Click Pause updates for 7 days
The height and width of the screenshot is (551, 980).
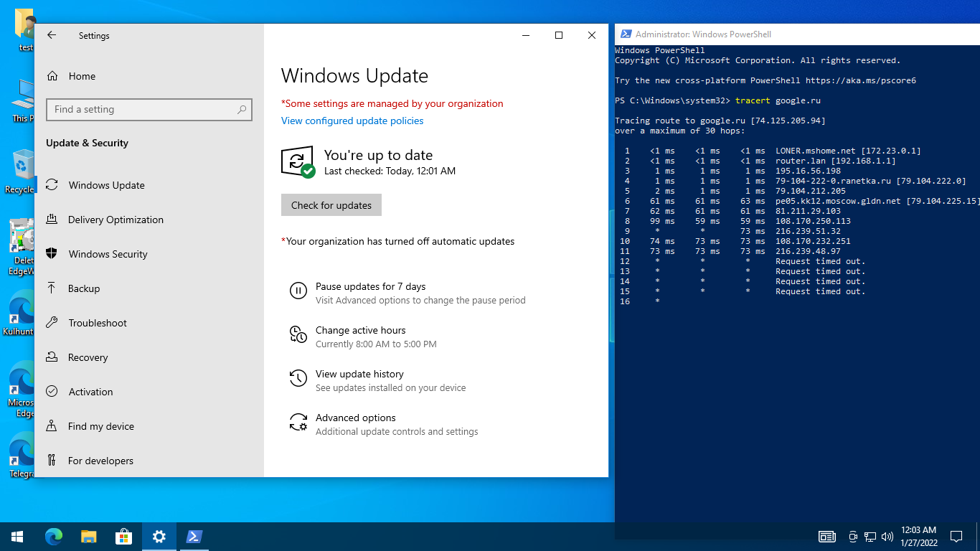(x=370, y=286)
